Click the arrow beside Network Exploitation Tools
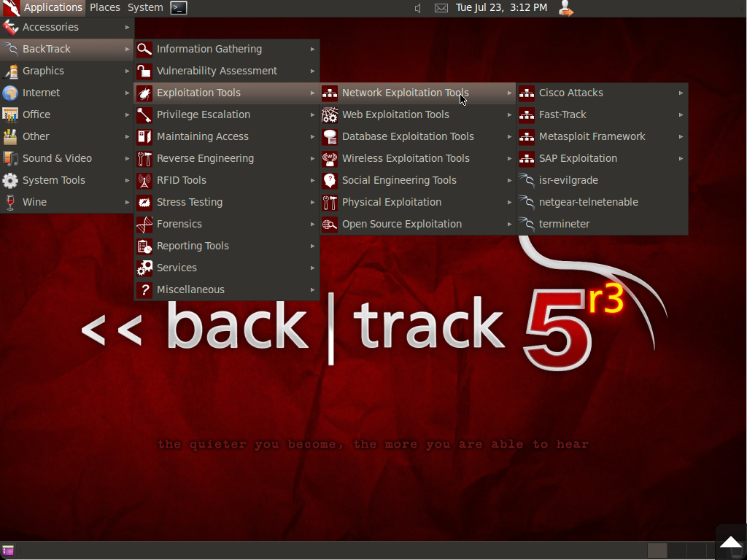Viewport: 747px width, 560px height. click(509, 93)
